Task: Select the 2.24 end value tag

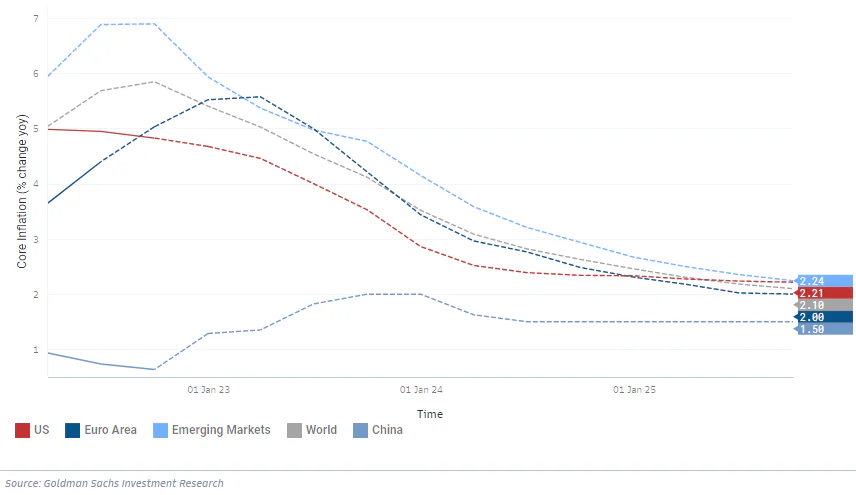Action: pos(823,281)
